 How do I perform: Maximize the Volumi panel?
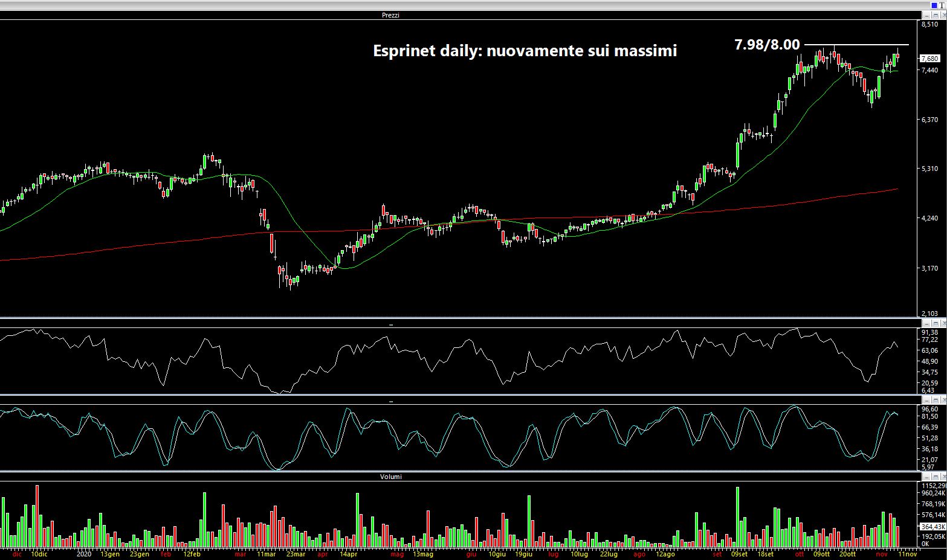click(936, 477)
